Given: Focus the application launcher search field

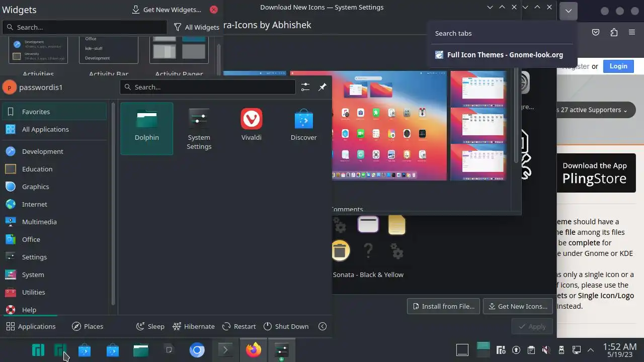Looking at the screenshot, I should 208,87.
